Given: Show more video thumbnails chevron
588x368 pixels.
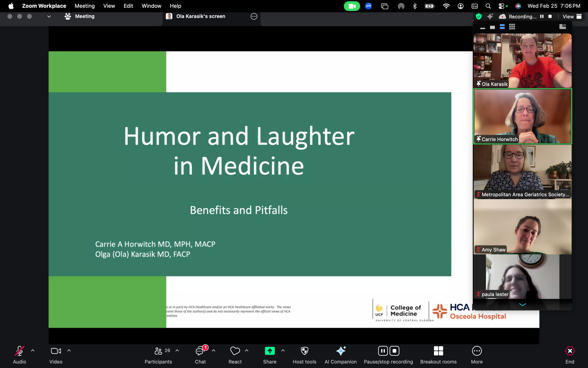Looking at the screenshot, I should click(522, 305).
